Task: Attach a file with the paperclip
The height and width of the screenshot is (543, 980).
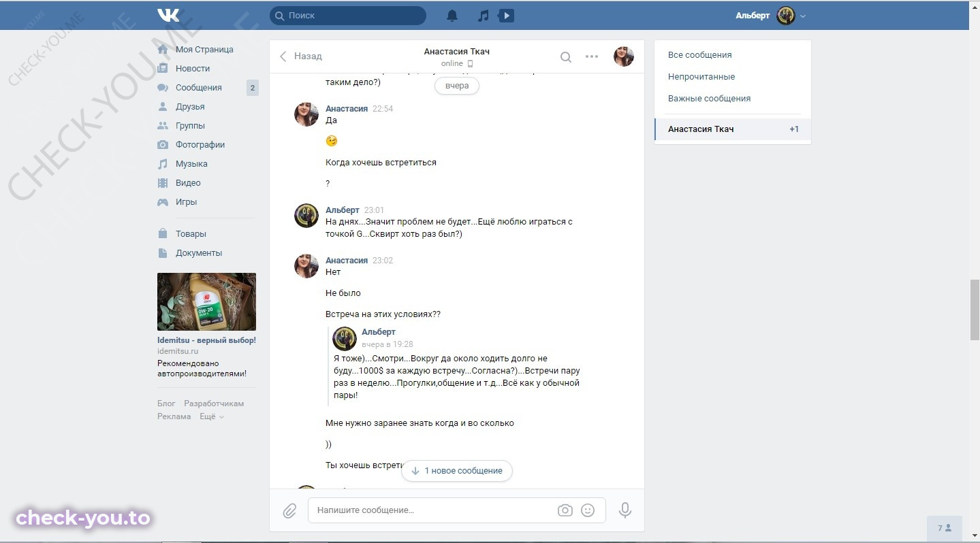Action: click(289, 510)
